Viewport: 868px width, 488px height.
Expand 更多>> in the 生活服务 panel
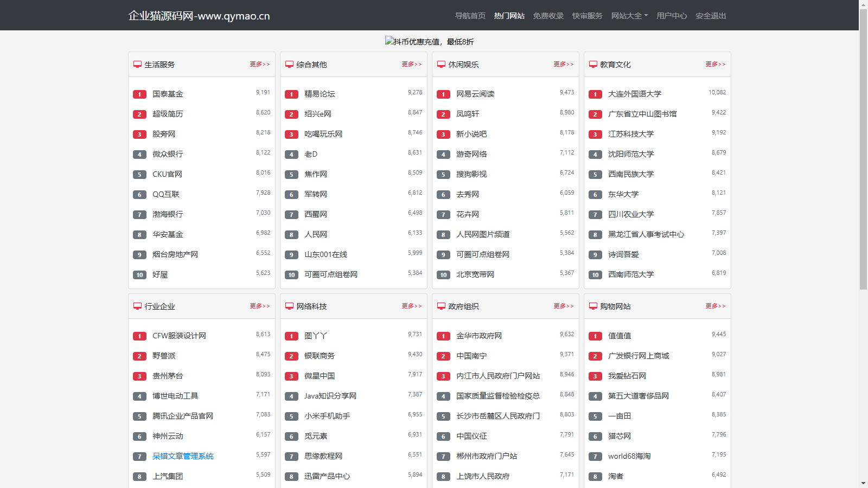point(259,64)
